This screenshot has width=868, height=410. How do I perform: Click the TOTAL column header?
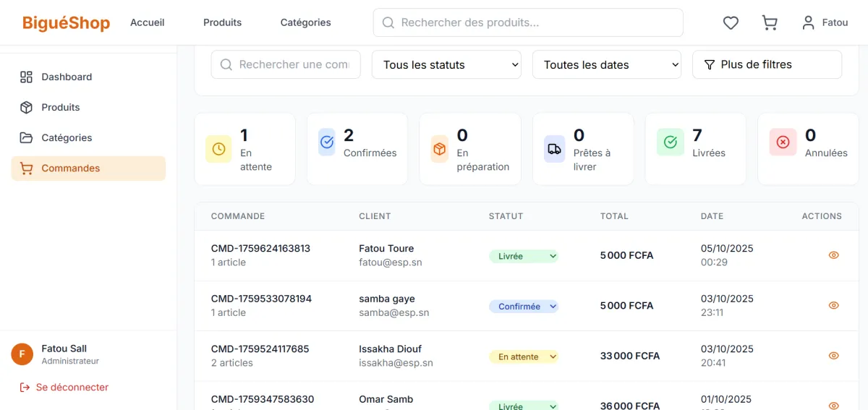pyautogui.click(x=614, y=216)
